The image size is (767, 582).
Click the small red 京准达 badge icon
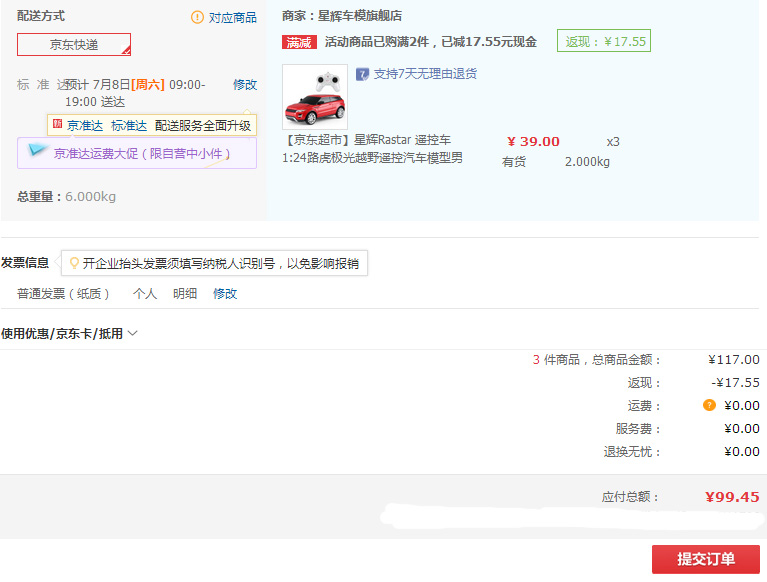click(x=57, y=125)
